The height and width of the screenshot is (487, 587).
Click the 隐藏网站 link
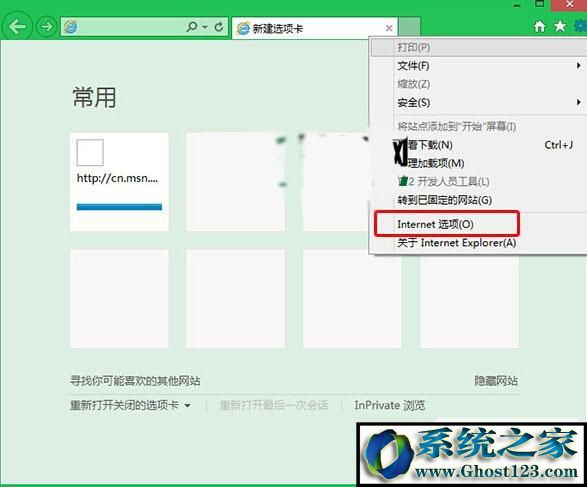(496, 381)
